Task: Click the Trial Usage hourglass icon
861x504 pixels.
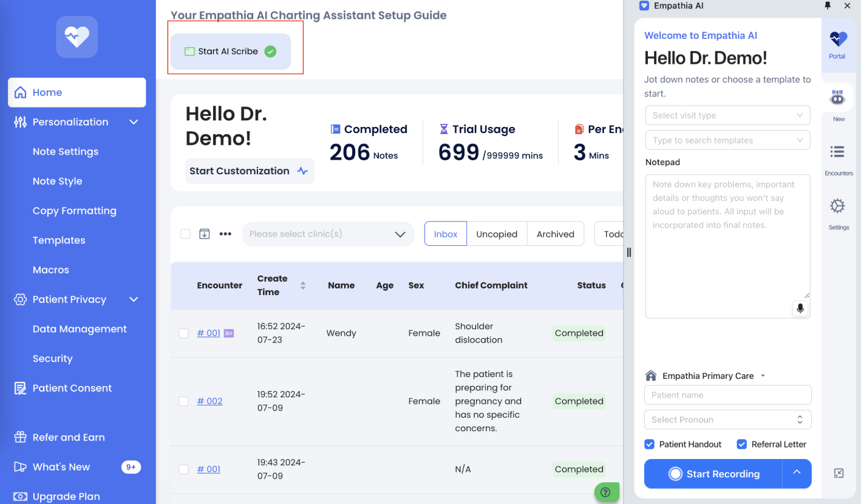Action: pyautogui.click(x=444, y=129)
